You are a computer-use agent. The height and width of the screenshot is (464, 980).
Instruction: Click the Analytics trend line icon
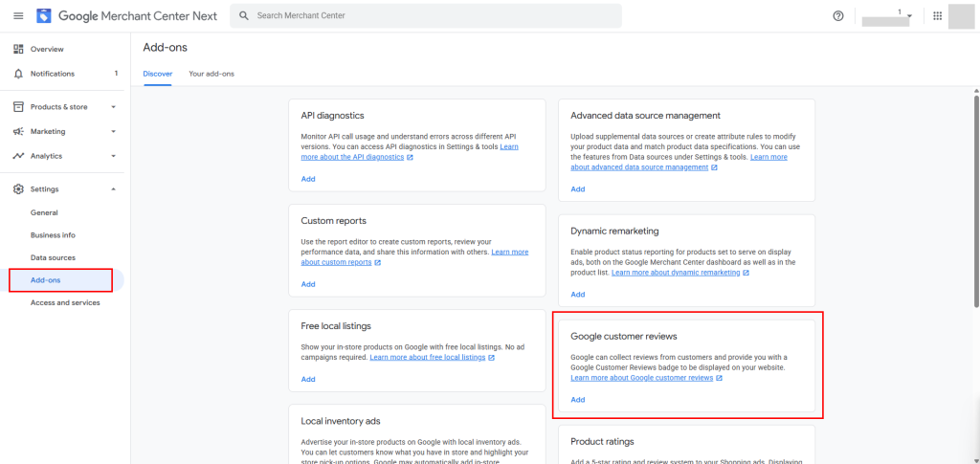[18, 156]
